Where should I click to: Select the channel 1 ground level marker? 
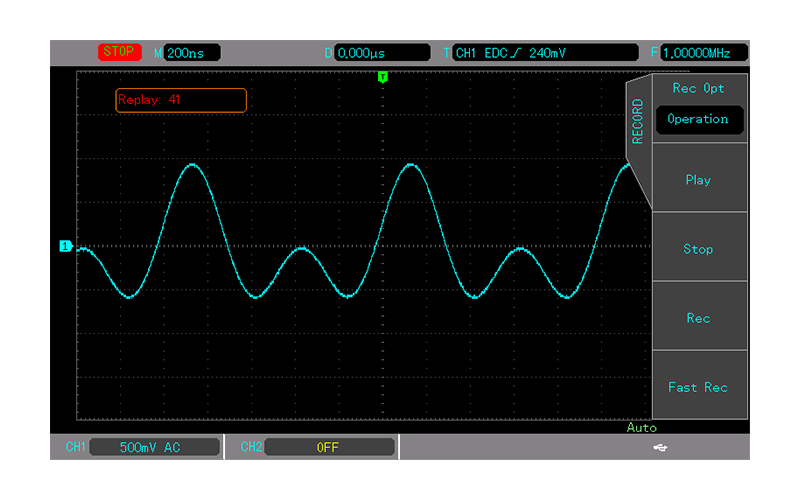65,246
